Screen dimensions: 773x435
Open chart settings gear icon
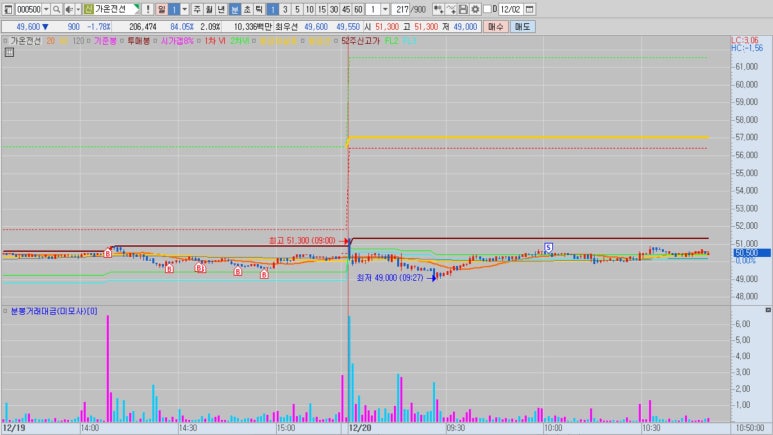[x=475, y=9]
